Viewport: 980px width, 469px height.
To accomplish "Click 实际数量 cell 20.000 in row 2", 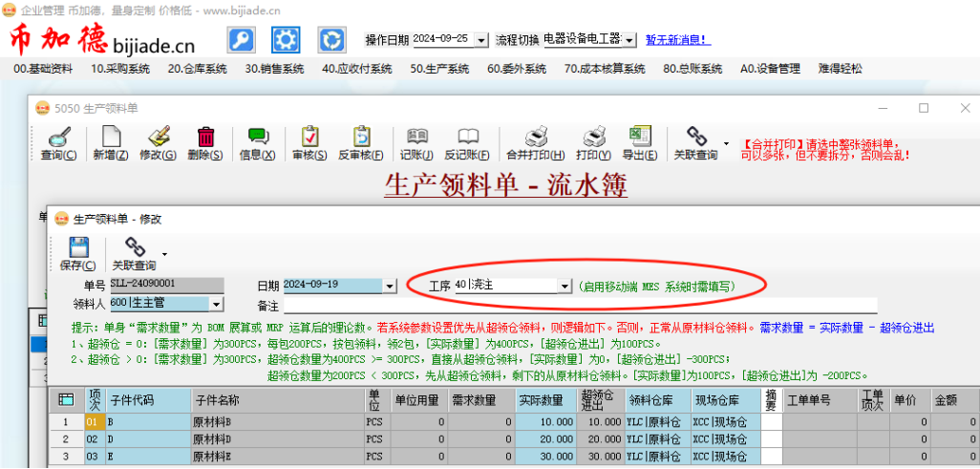I will click(x=545, y=439).
